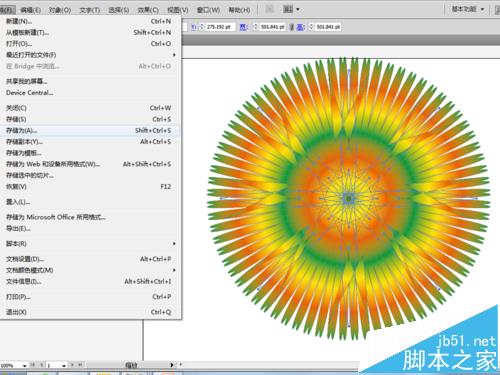The height and width of the screenshot is (375, 500).
Task: Click the Y coordinate field 275.192 pt
Action: (x=220, y=27)
